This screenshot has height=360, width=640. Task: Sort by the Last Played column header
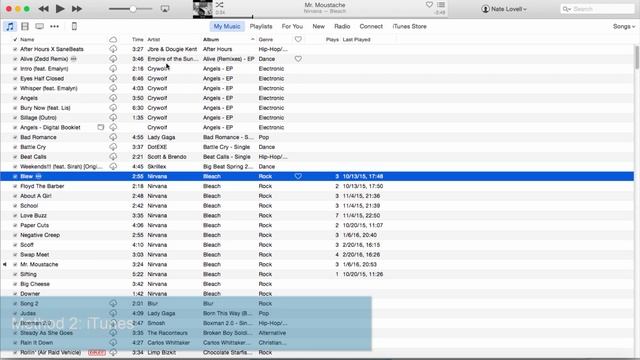357,40
